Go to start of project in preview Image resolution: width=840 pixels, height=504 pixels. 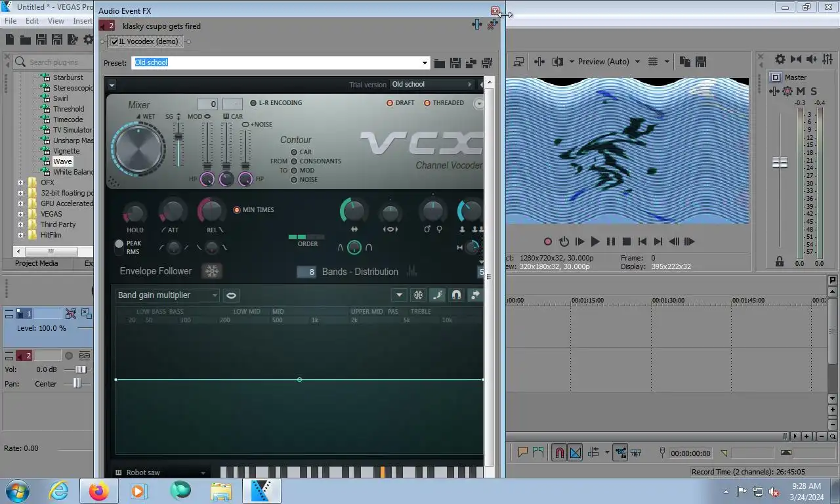(642, 241)
